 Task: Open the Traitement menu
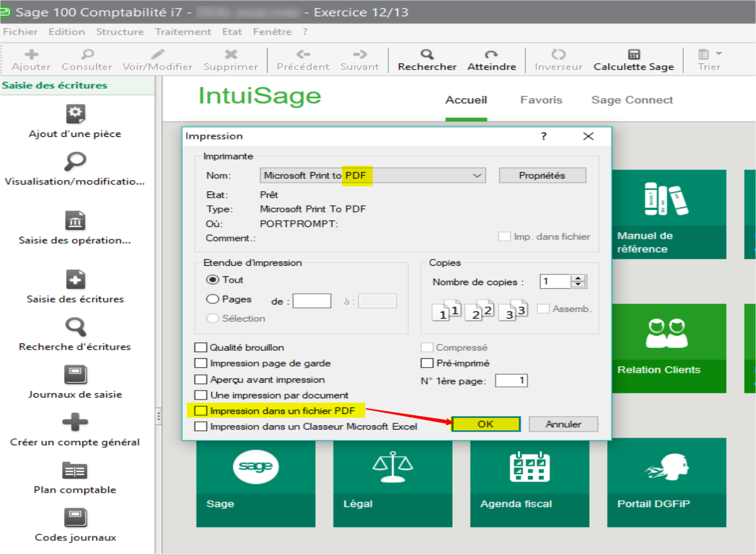point(183,31)
